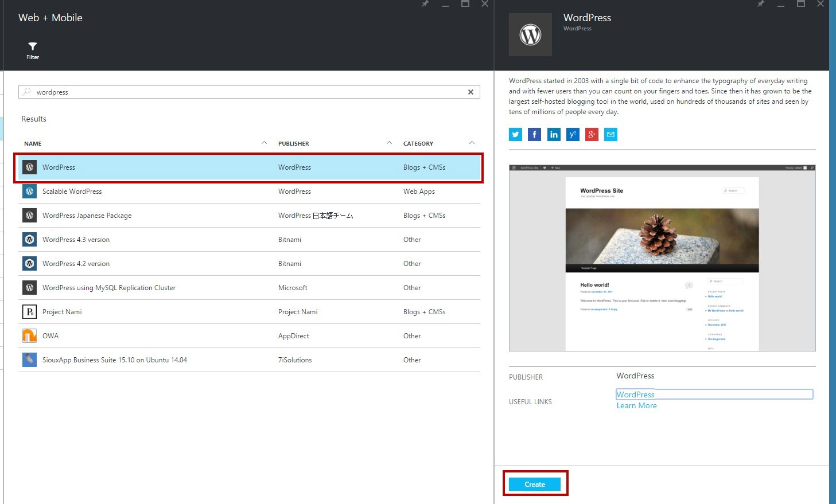Click the Project Nami row icon
This screenshot has height=504, width=836.
pos(29,312)
